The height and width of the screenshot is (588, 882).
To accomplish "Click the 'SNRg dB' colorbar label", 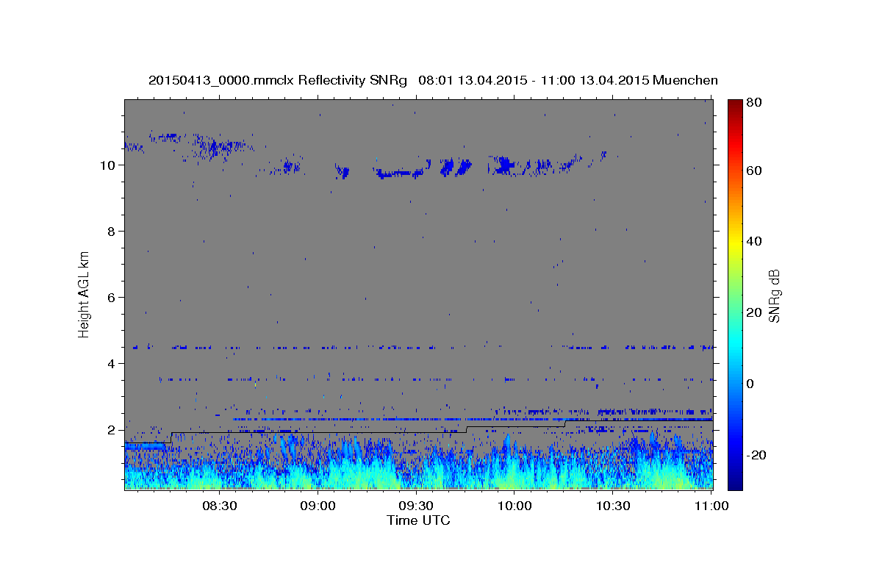I will 774,295.
